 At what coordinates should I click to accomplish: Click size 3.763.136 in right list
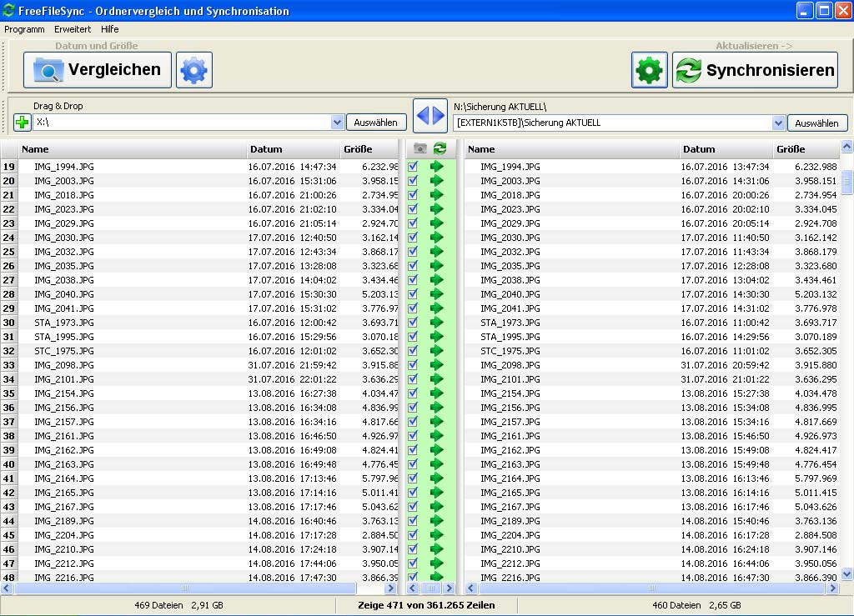coord(816,521)
